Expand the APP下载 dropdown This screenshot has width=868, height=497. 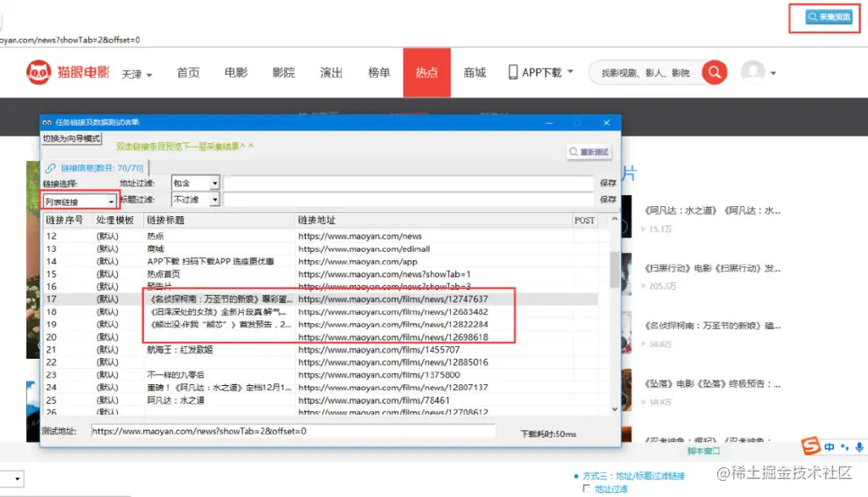click(x=541, y=72)
